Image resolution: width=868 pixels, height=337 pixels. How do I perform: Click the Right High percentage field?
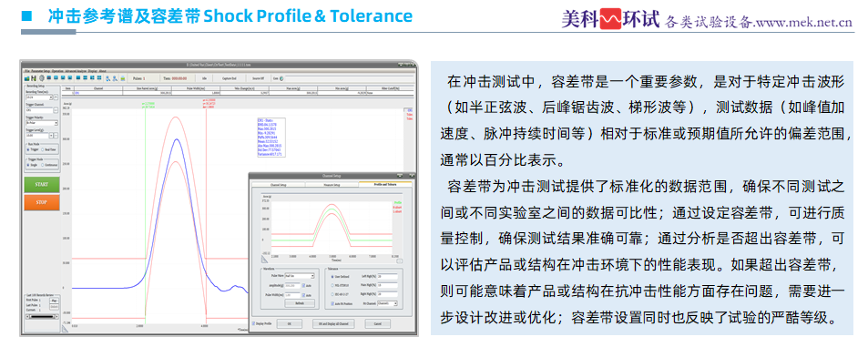[x=387, y=294]
